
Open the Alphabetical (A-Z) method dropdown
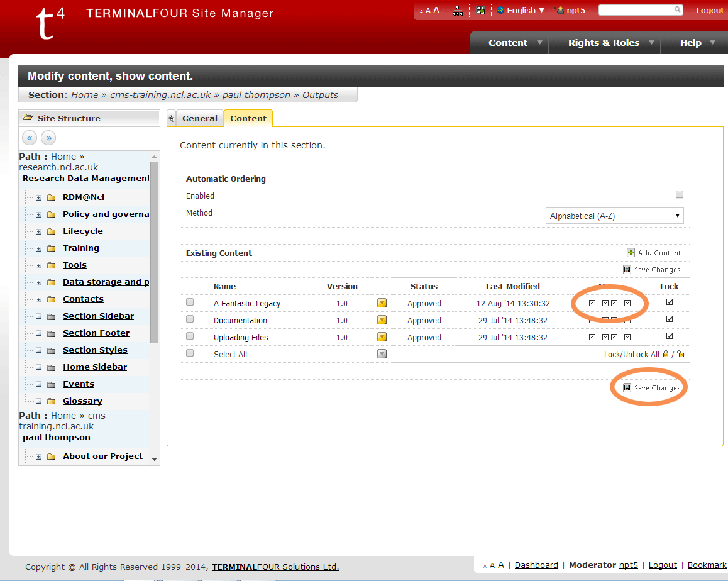pos(614,216)
